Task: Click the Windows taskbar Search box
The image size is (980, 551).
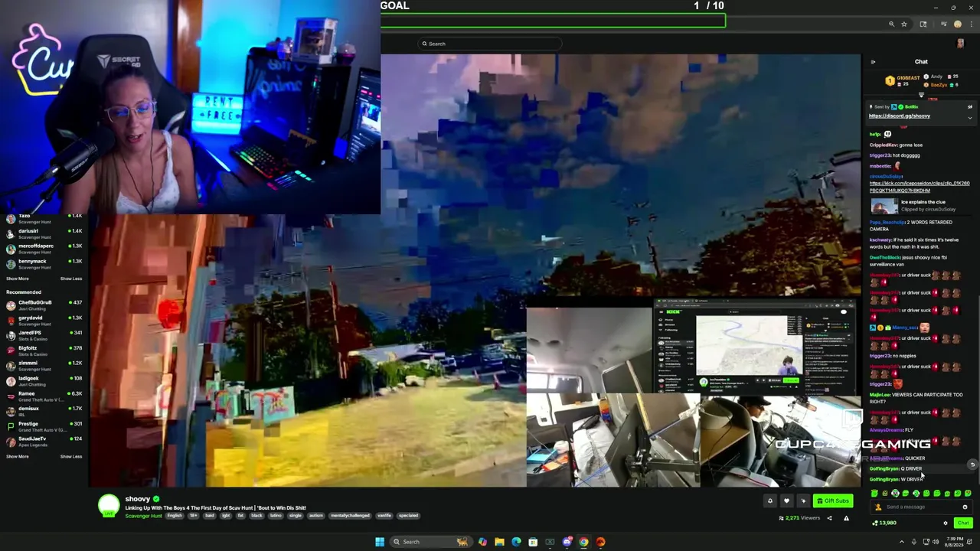Action: (430, 542)
